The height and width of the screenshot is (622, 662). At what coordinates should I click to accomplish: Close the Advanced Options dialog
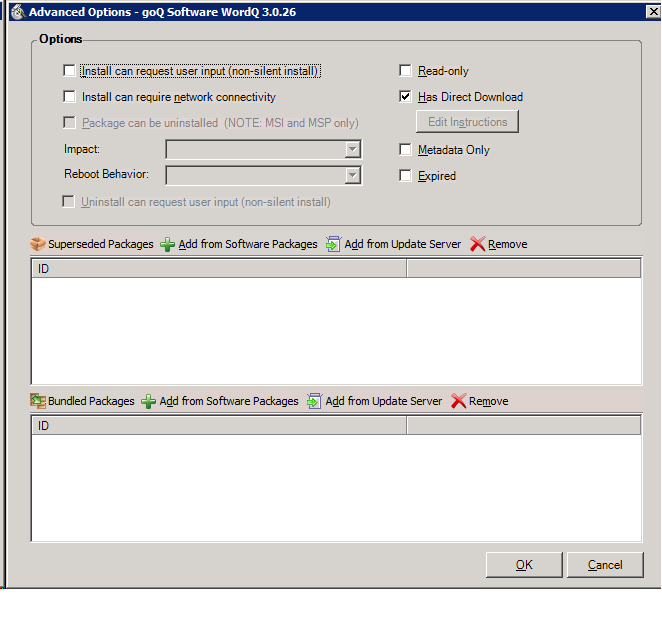tap(653, 11)
